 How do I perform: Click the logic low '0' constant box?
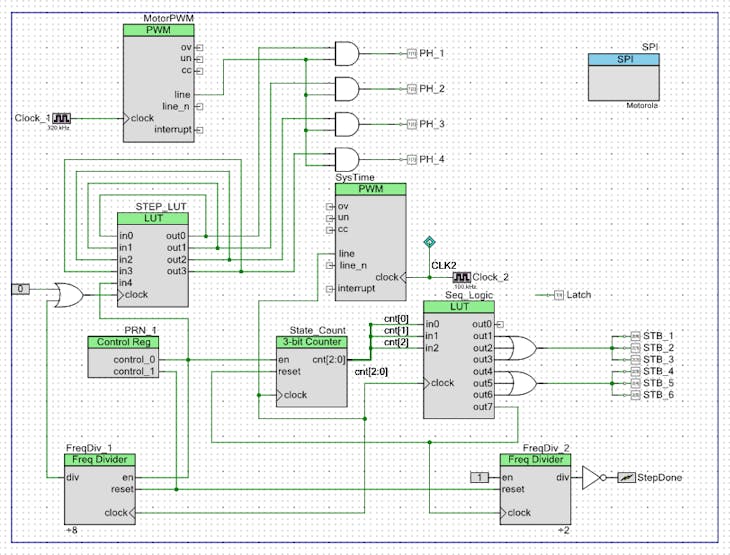point(20,289)
